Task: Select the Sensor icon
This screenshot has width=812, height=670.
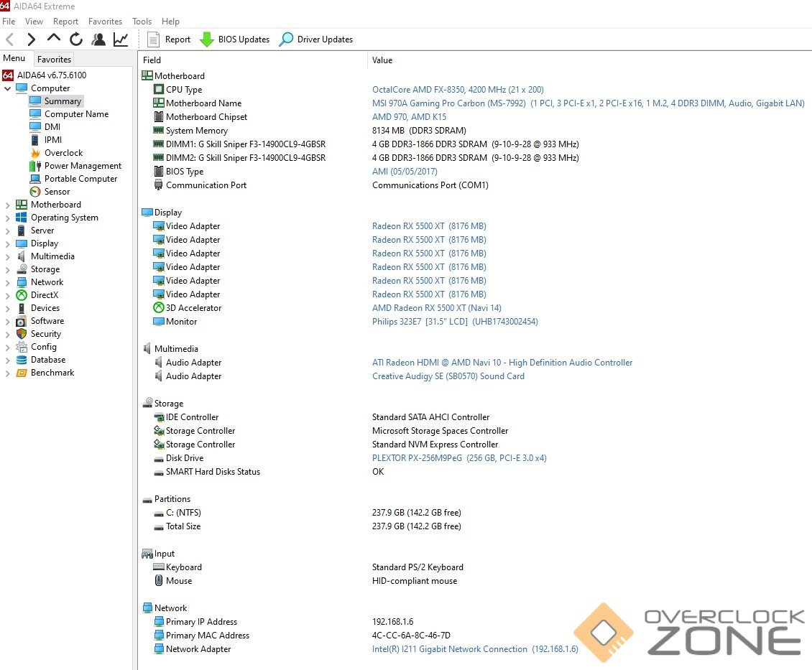Action: [x=35, y=192]
